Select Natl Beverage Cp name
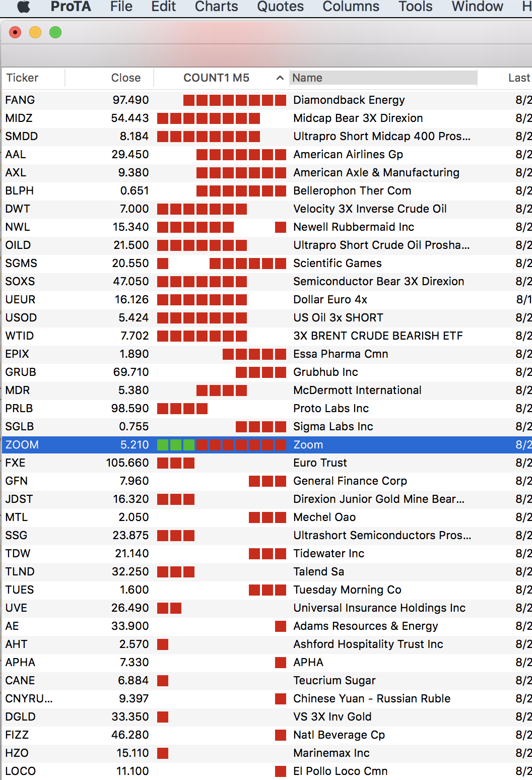 339,735
